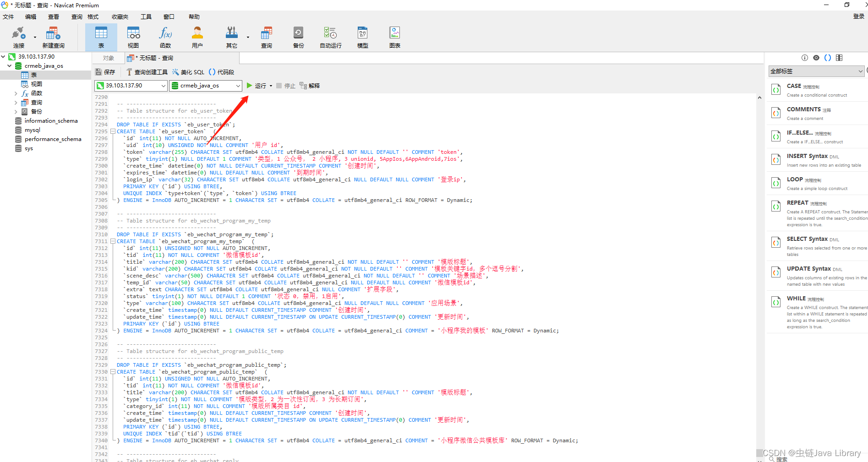868x462 pixels.
Task: Click the 登录 login link
Action: (x=858, y=16)
